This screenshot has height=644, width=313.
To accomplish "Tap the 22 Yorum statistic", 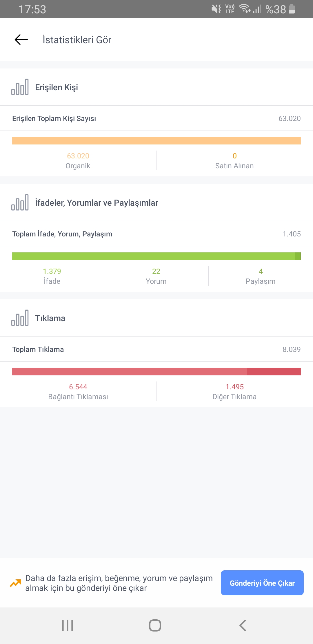I will 156,276.
